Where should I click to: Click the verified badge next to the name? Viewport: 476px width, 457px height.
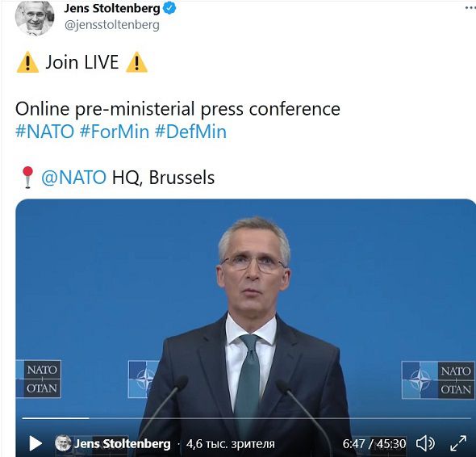(169, 8)
